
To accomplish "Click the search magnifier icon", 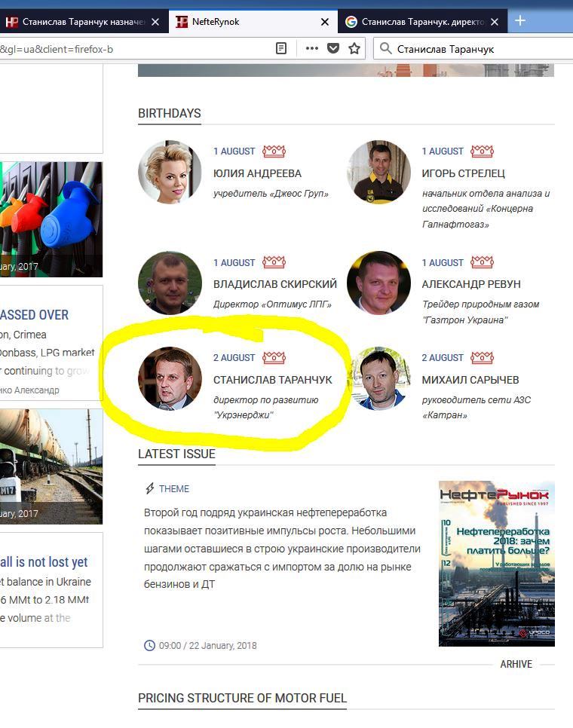I will (385, 48).
